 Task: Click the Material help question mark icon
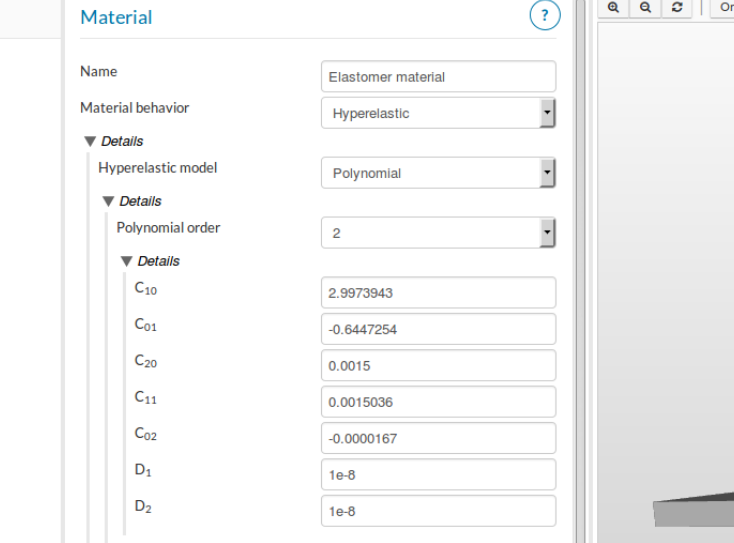click(x=545, y=16)
